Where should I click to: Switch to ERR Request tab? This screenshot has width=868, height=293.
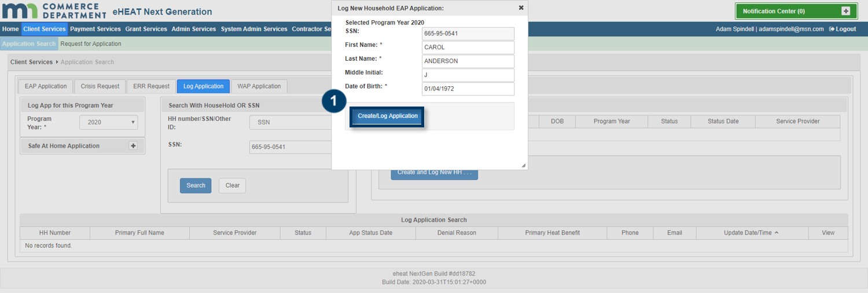click(151, 86)
